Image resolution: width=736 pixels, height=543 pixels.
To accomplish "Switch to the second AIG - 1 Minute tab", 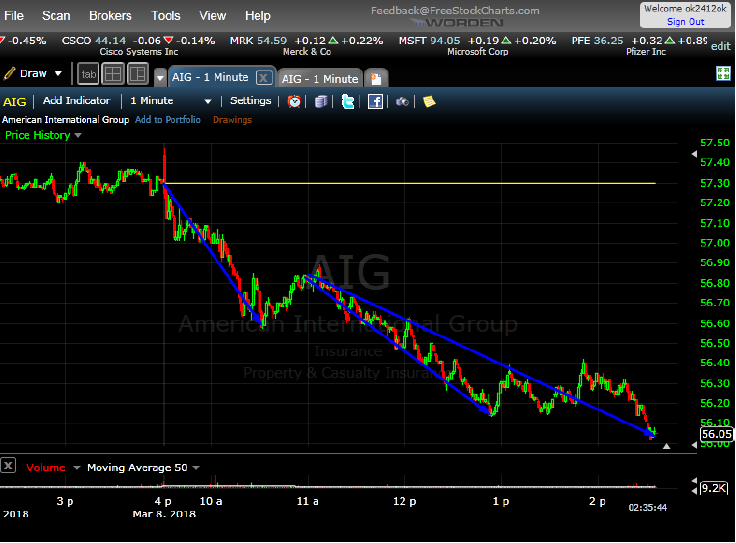I will [320, 79].
